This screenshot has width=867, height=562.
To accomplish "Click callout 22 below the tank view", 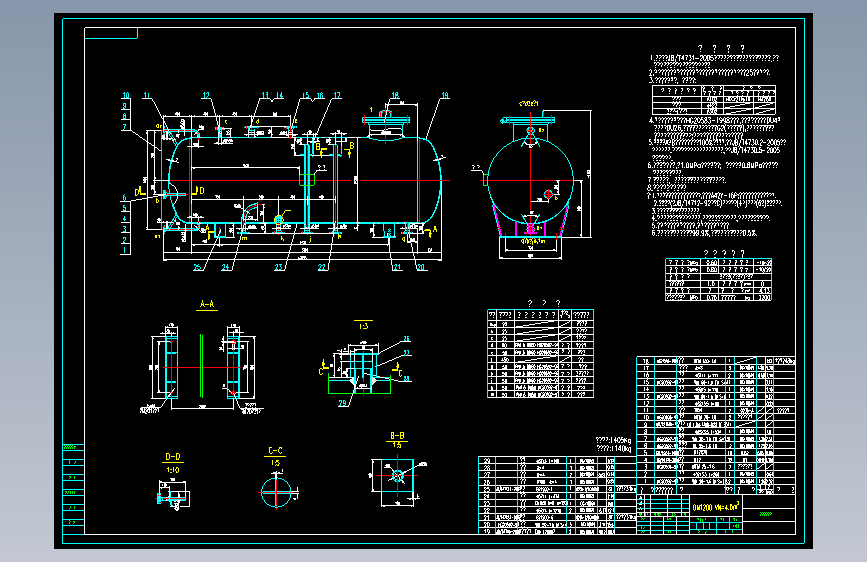I will point(322,267).
